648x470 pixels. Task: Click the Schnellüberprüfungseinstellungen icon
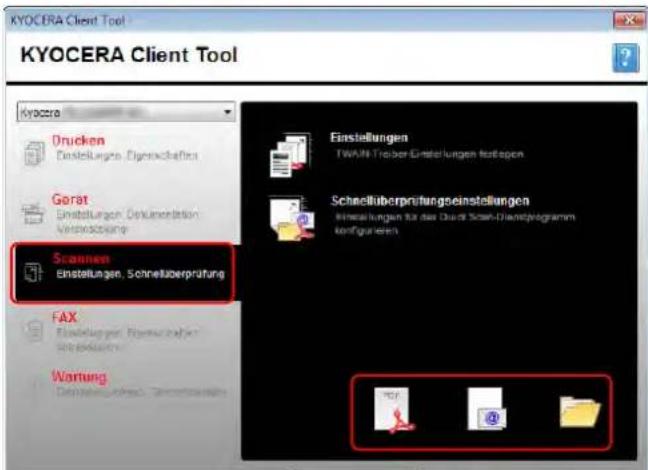(x=292, y=218)
